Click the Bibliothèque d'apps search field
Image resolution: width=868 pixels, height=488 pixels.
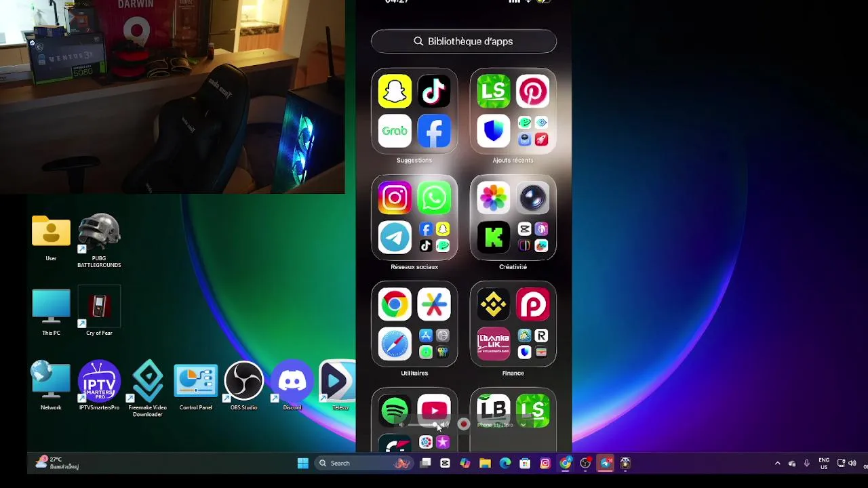tap(464, 41)
